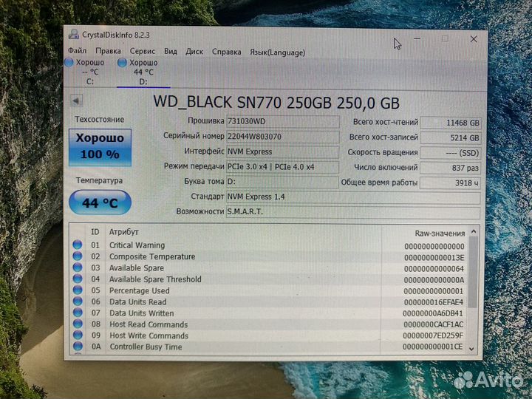Click the CrystalDiskInfo title bar icon

[x=73, y=34]
